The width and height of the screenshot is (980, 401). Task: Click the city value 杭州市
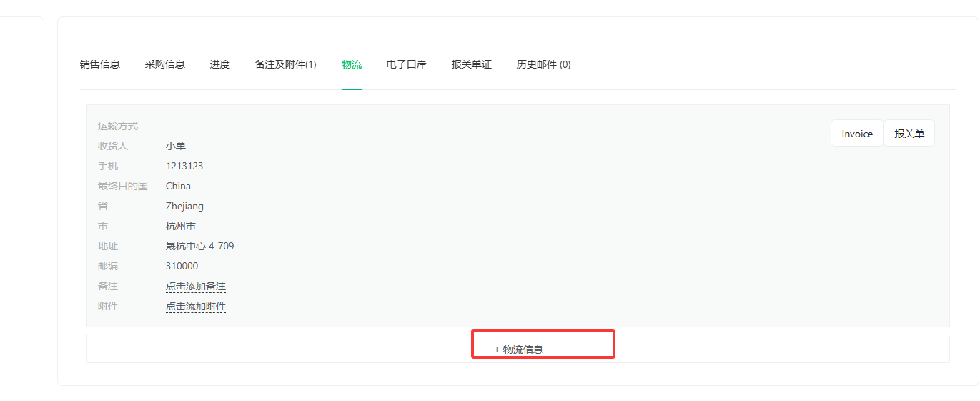click(181, 226)
